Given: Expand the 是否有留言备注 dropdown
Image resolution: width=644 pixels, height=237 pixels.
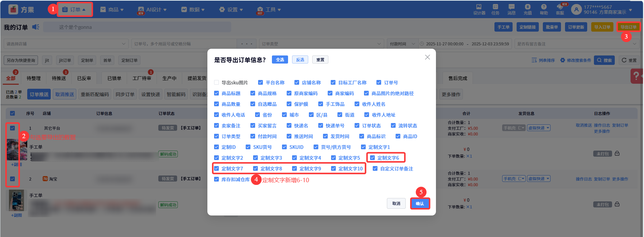Looking at the screenshot, I should point(577,44).
